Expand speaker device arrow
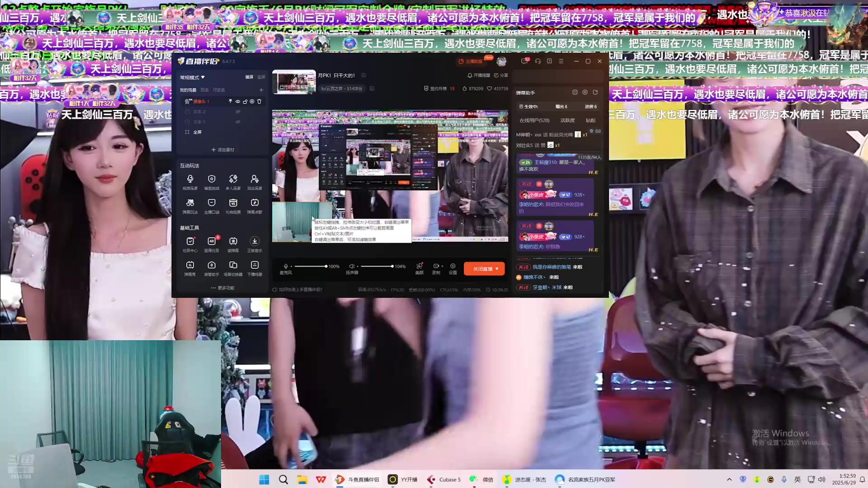Viewport: 868px width, 488px height. [x=357, y=266]
